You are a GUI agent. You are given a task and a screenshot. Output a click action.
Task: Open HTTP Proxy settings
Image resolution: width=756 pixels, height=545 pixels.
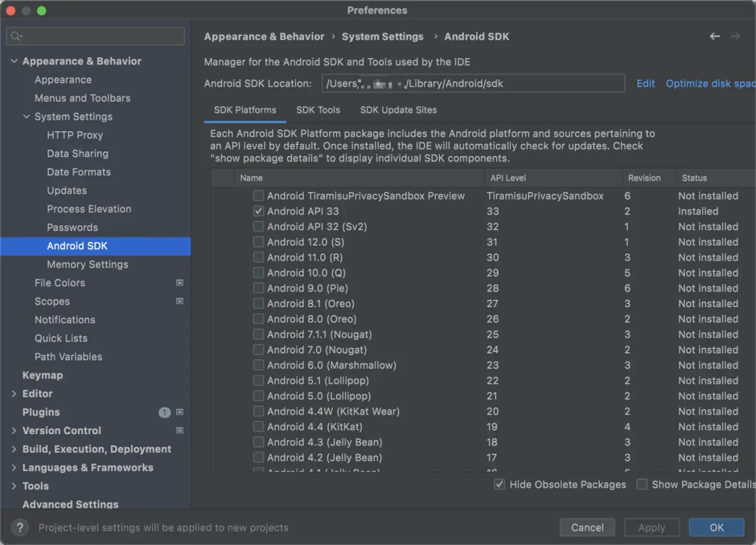[75, 135]
